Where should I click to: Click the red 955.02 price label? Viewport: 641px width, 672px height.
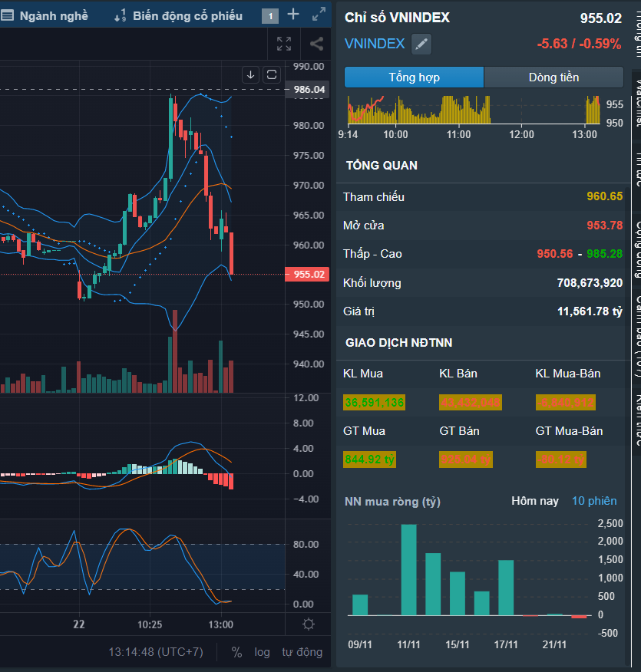306,275
